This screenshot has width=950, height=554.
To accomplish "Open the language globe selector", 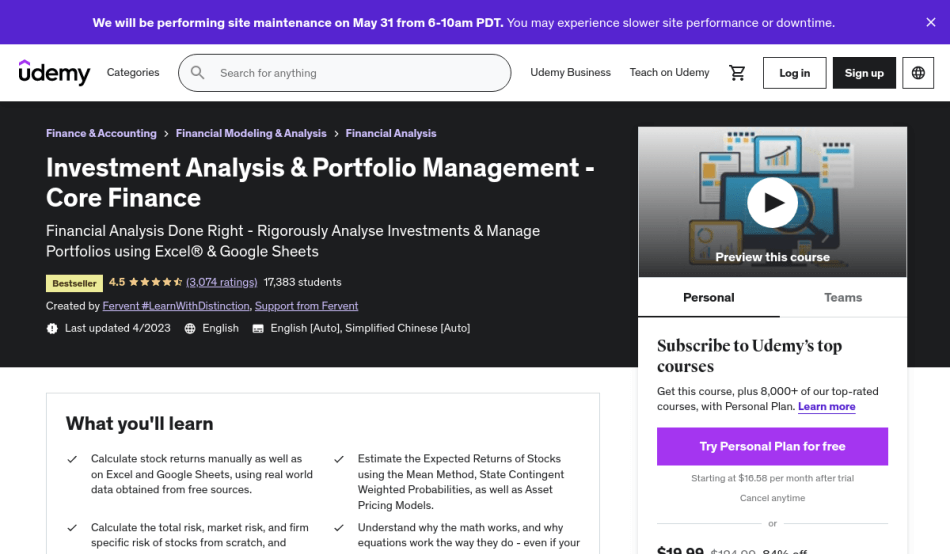I will [918, 73].
